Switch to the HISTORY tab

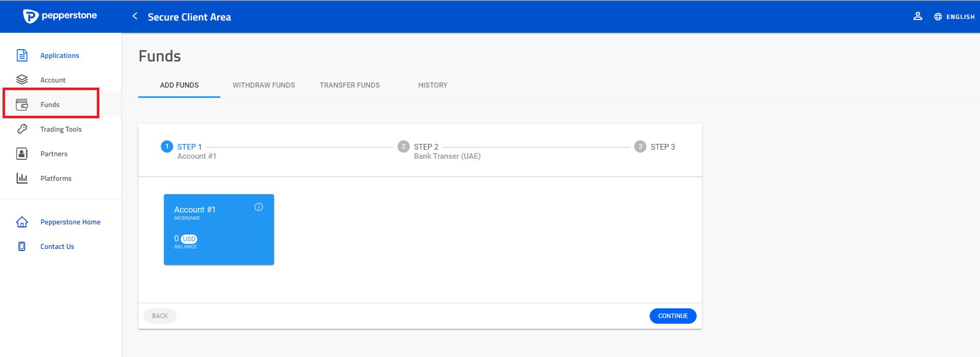(x=433, y=85)
